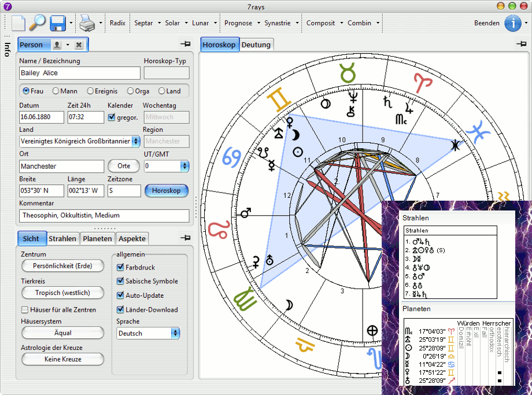This screenshot has height=395, width=532.
Task: Click the Kommentar text field
Action: point(104,215)
